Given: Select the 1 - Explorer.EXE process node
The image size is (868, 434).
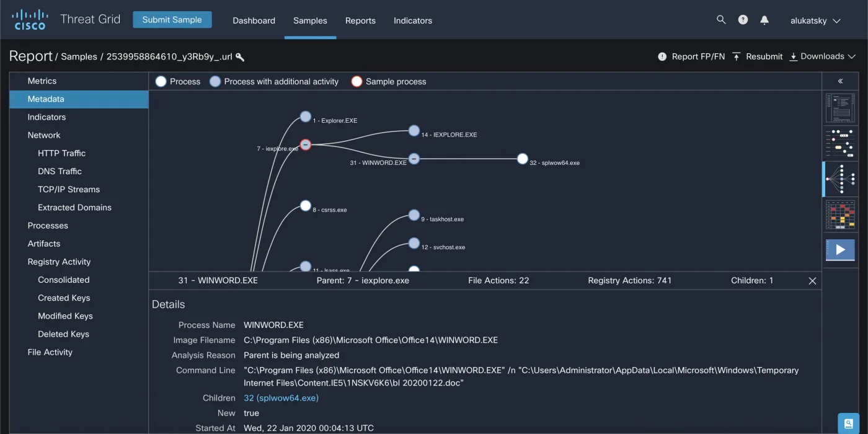Looking at the screenshot, I should click(x=305, y=117).
